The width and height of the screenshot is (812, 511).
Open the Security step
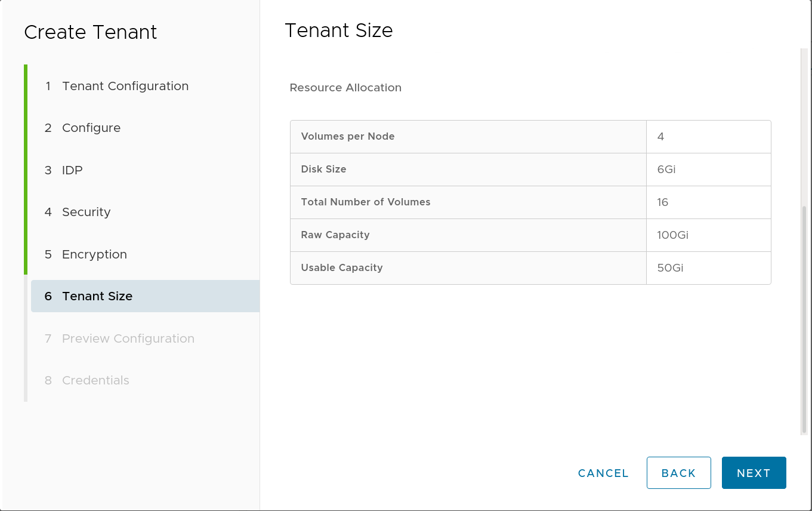86,212
